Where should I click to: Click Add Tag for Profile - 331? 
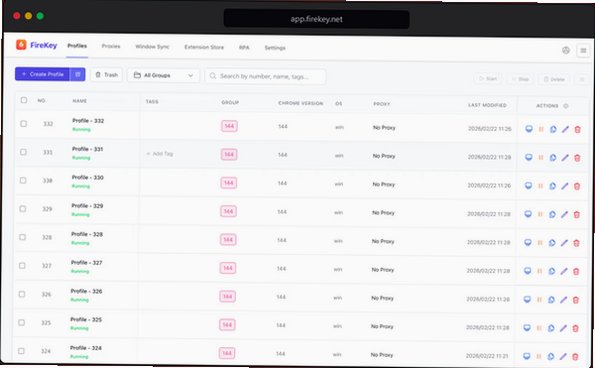[160, 154]
